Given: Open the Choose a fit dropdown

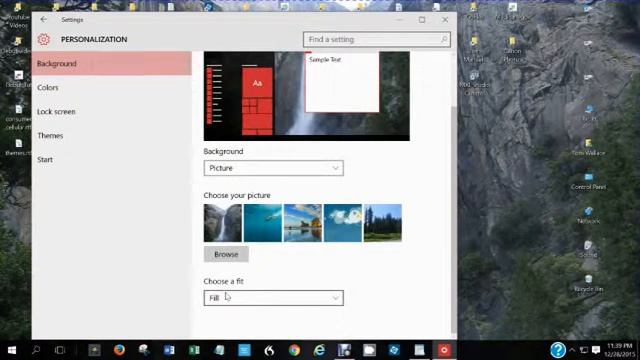Looking at the screenshot, I should tap(273, 298).
